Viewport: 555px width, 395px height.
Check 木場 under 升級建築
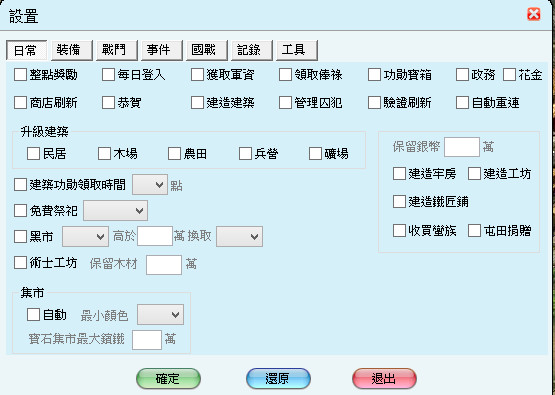pyautogui.click(x=104, y=154)
